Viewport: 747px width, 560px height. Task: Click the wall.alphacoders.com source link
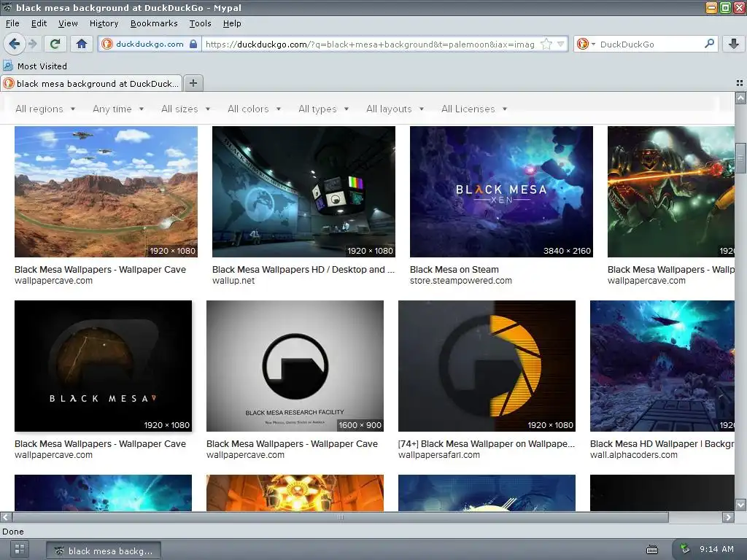tap(634, 455)
